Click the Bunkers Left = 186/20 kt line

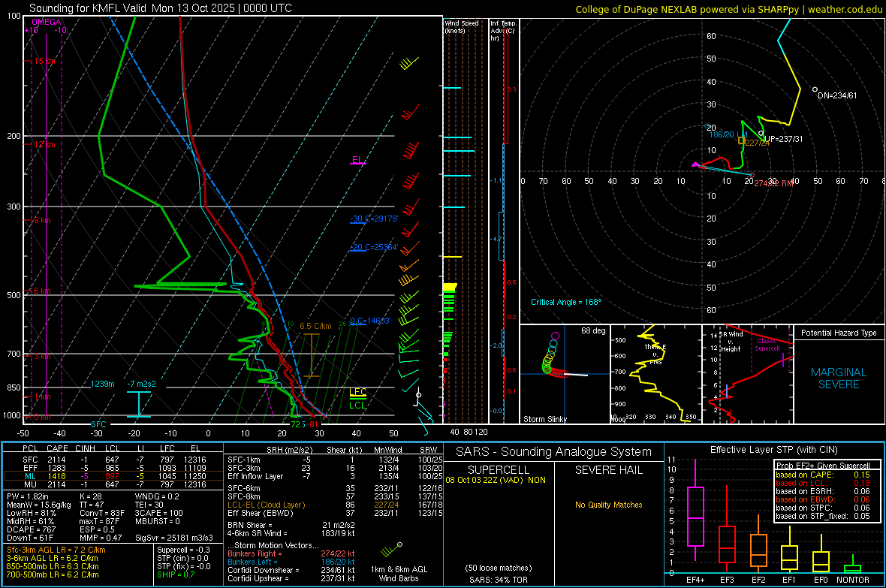[291, 562]
